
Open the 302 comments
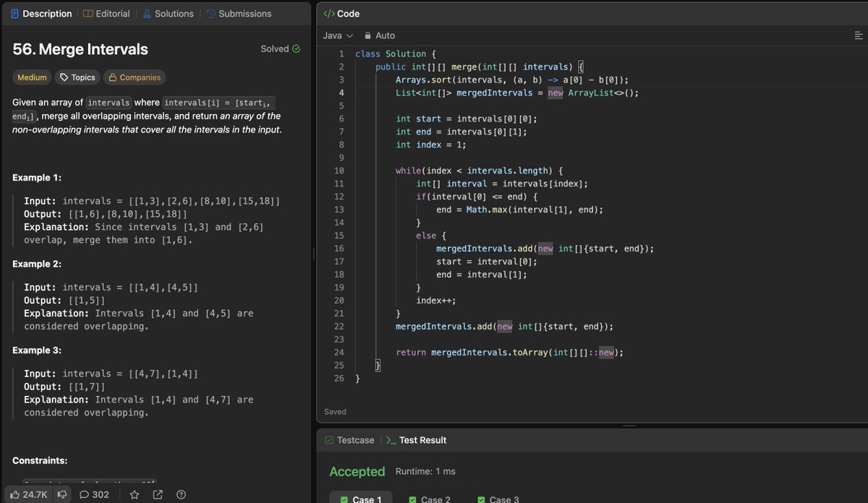94,495
